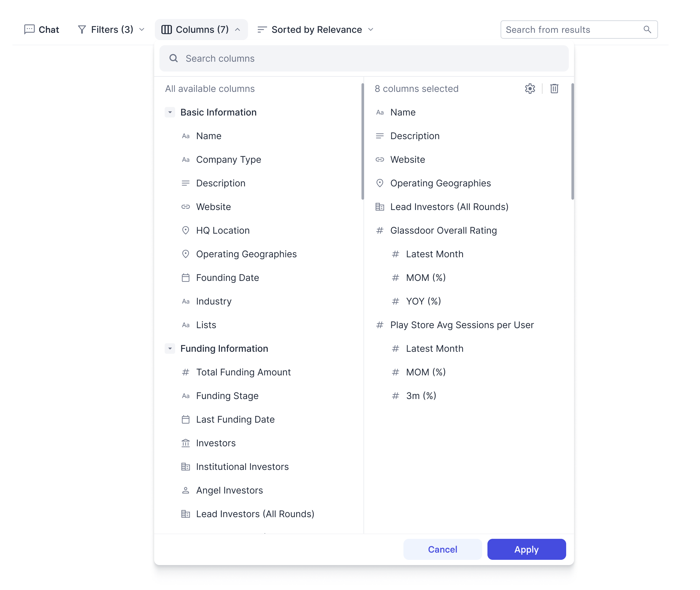Image resolution: width=700 pixels, height=590 pixels.
Task: Select Funding Stage column
Action: click(x=227, y=396)
